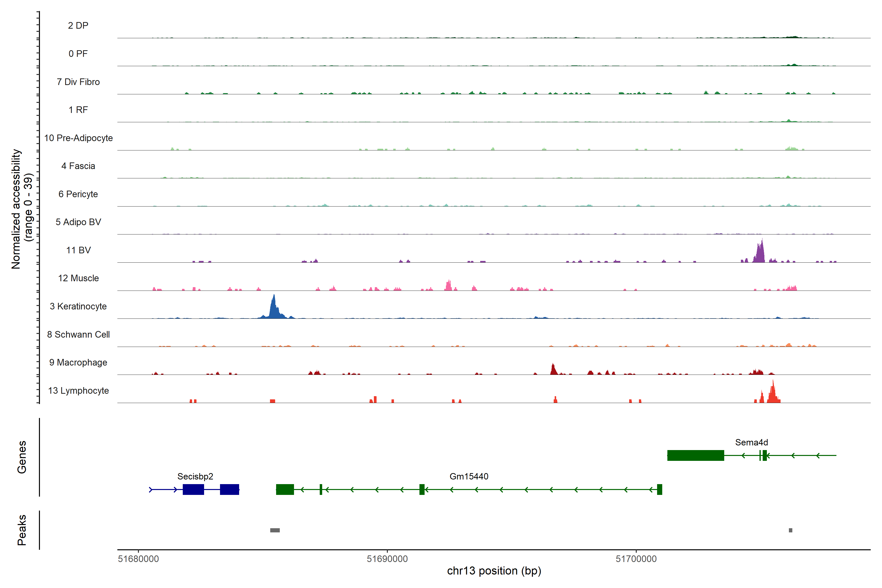The height and width of the screenshot is (588, 882).
Task: Click the 51680000 axis tick label
Action: pos(138,559)
